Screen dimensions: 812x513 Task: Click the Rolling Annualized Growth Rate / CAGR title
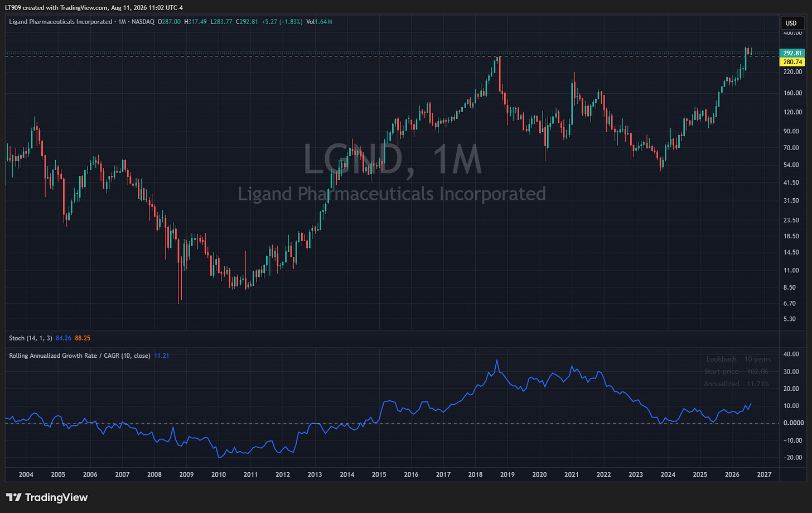coord(80,356)
